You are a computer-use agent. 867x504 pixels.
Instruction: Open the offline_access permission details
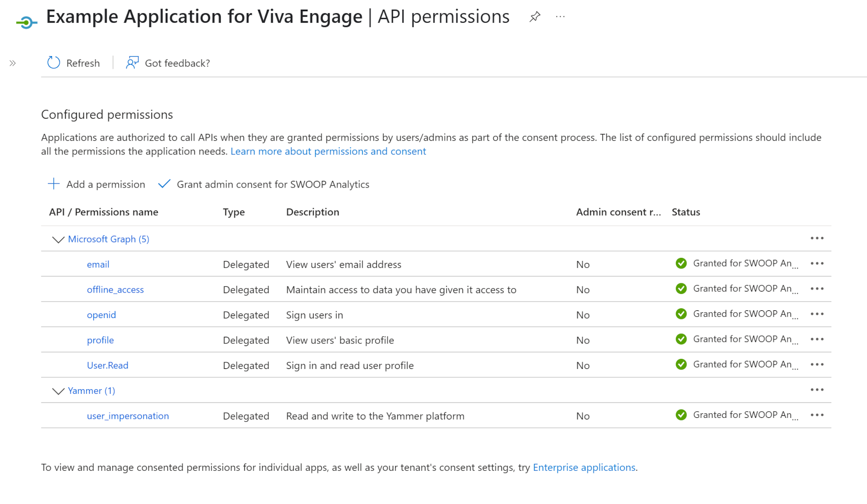[x=115, y=289]
